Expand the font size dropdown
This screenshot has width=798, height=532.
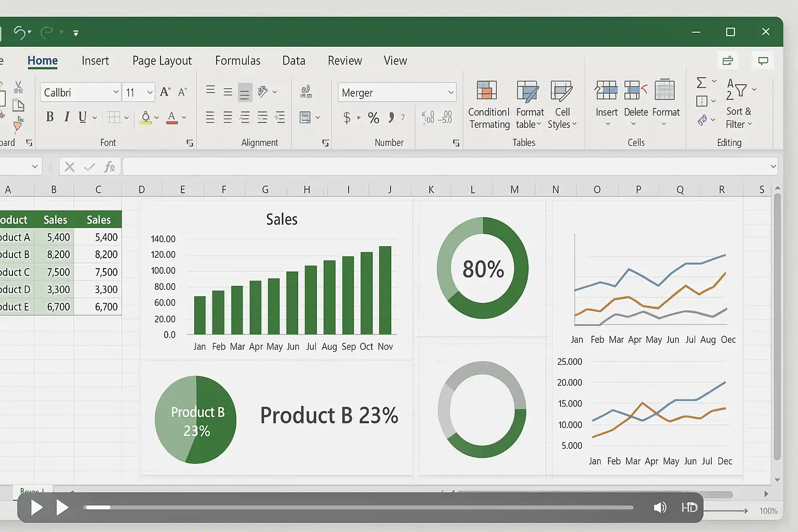coord(150,92)
